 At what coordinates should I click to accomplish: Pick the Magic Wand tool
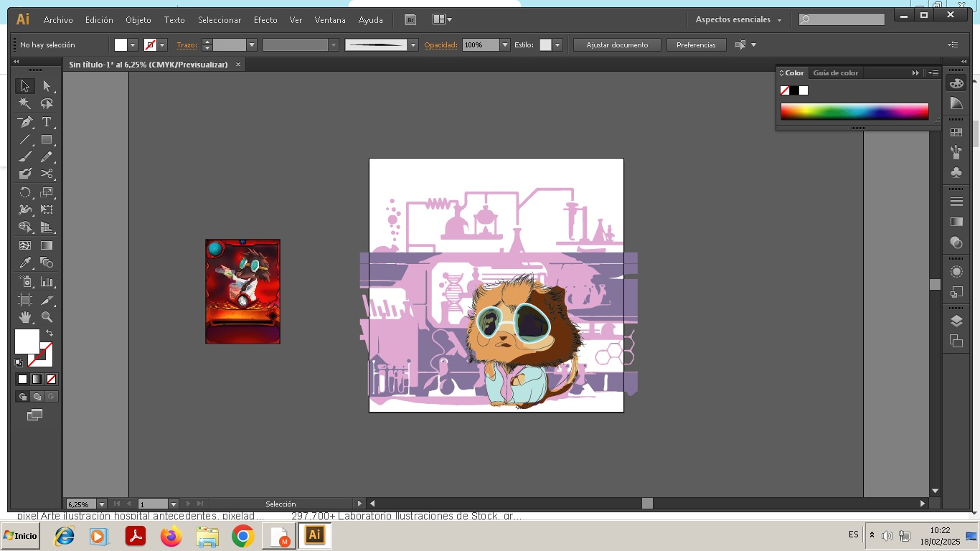[x=25, y=104]
